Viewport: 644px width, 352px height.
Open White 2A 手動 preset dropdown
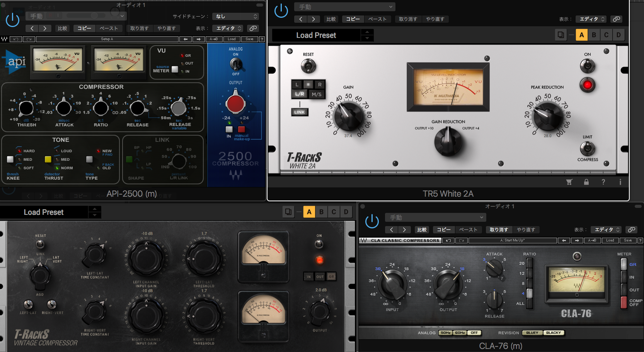coord(344,7)
